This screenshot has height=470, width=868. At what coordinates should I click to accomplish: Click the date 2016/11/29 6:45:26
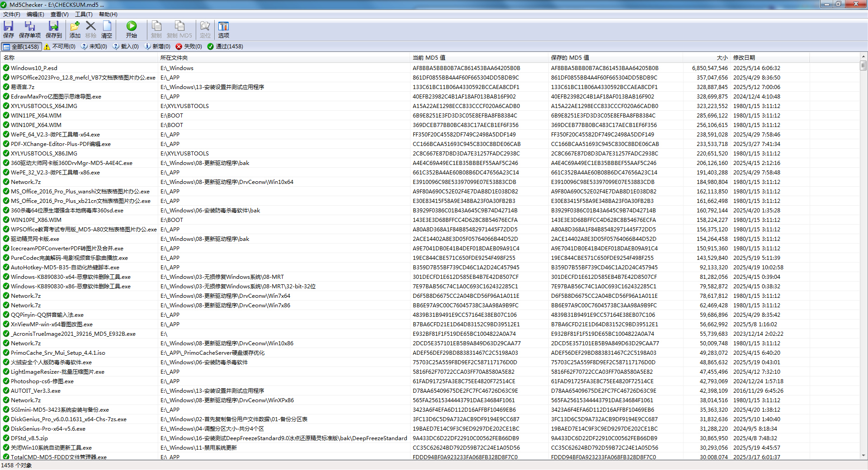(x=758, y=391)
